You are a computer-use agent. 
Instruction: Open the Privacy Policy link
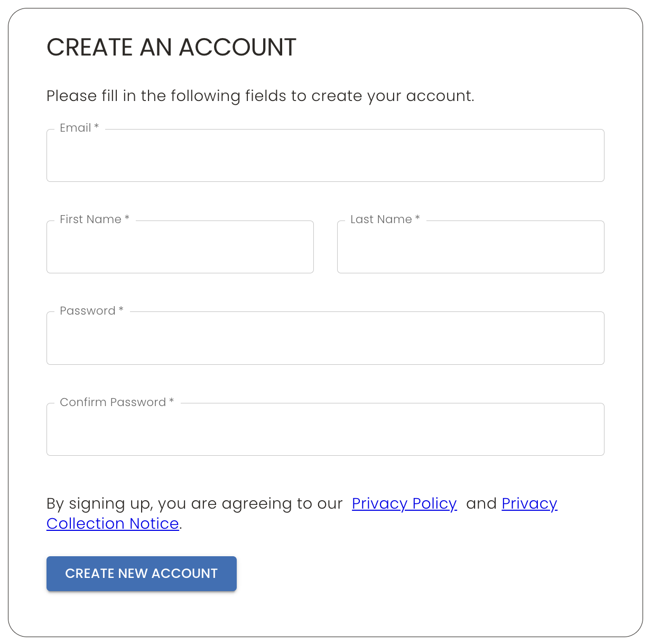point(404,503)
